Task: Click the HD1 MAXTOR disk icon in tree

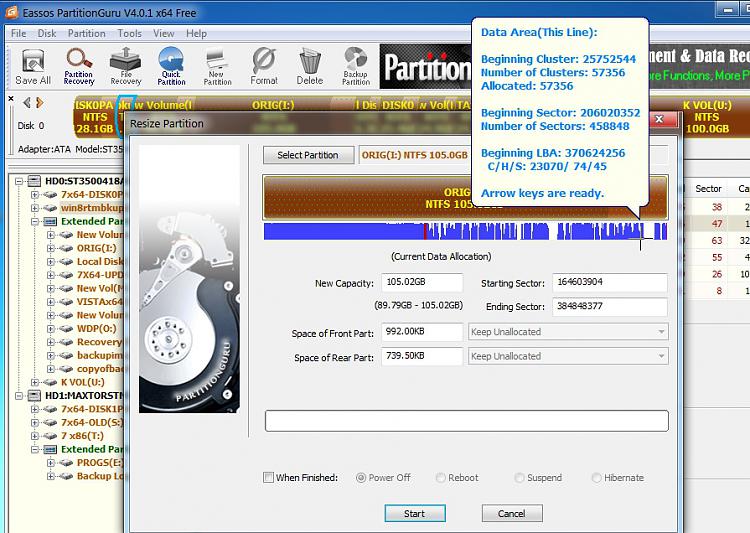Action: pyautogui.click(x=34, y=396)
